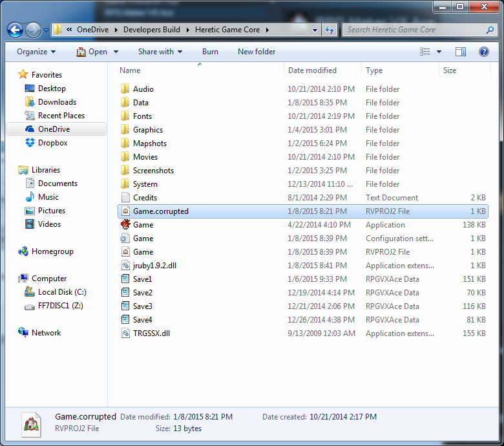Click the jruby1.9.2.dll file icon
This screenshot has width=504, height=446.
(125, 266)
